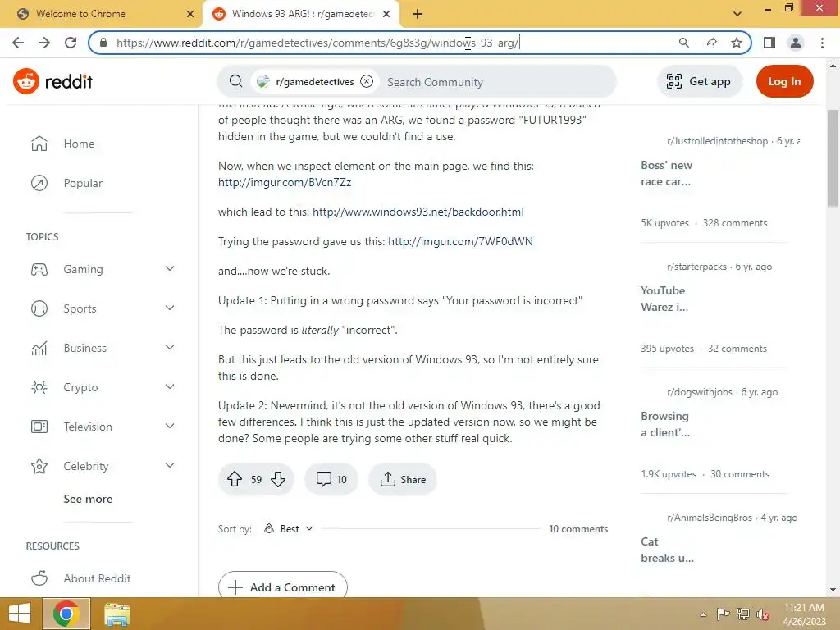Image resolution: width=840 pixels, height=630 pixels.
Task: Bookmark this page with star icon
Action: pyautogui.click(x=737, y=43)
